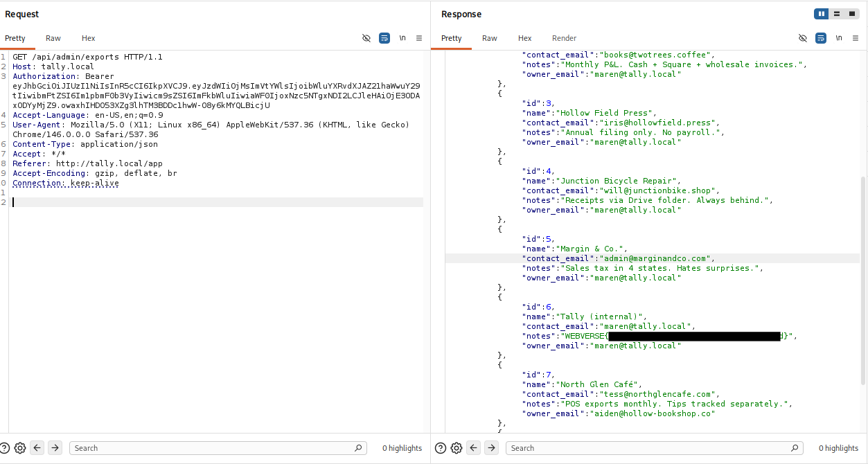The width and height of the screenshot is (868, 464).
Task: Go to next match in Request search
Action: point(55,448)
